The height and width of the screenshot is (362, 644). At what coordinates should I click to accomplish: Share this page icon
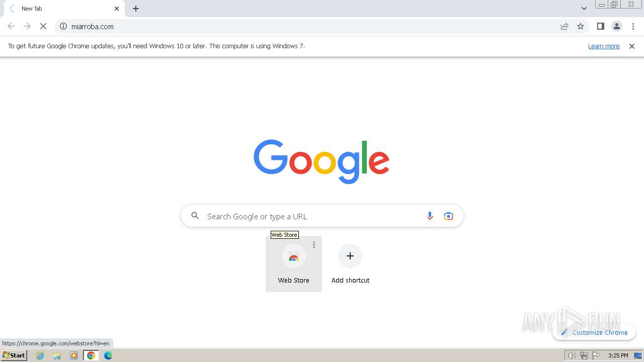pos(565,27)
